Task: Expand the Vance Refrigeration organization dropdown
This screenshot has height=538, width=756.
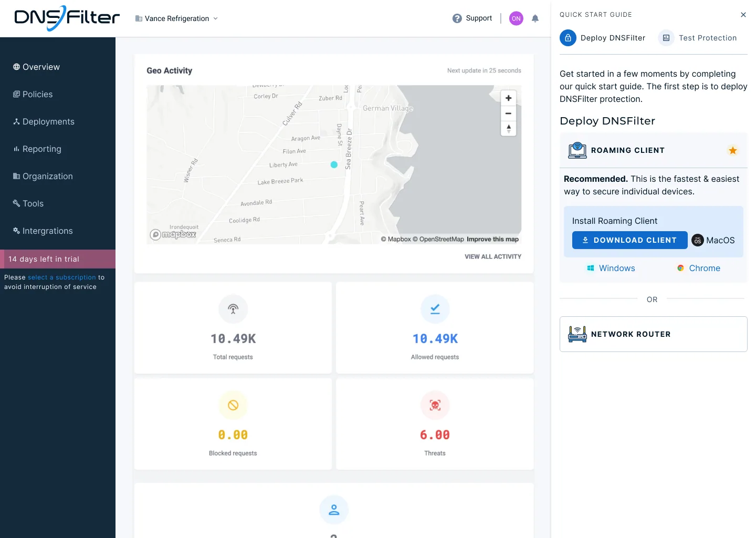Action: [x=176, y=18]
